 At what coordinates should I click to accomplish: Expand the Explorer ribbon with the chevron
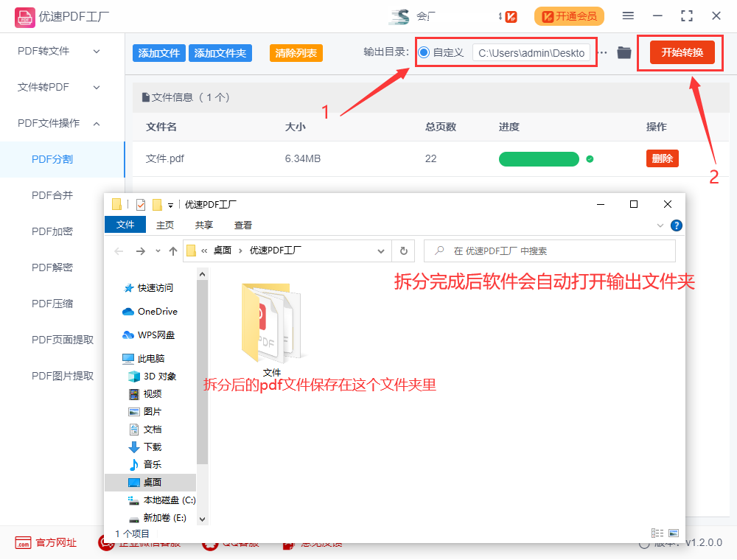pyautogui.click(x=660, y=226)
